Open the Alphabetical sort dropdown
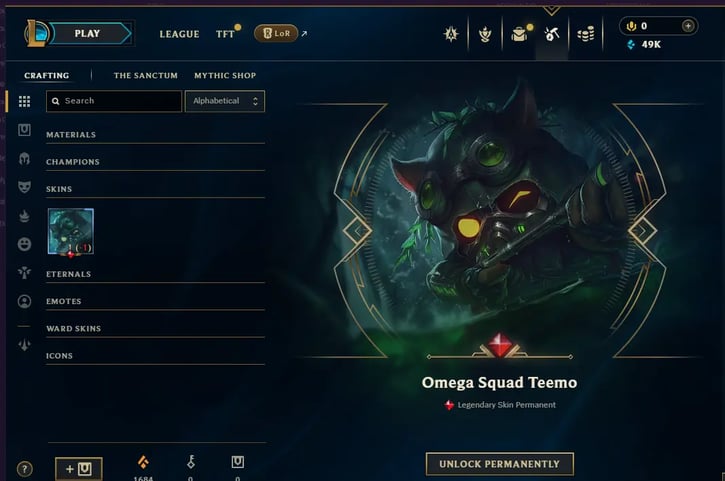725x481 pixels. pos(225,101)
